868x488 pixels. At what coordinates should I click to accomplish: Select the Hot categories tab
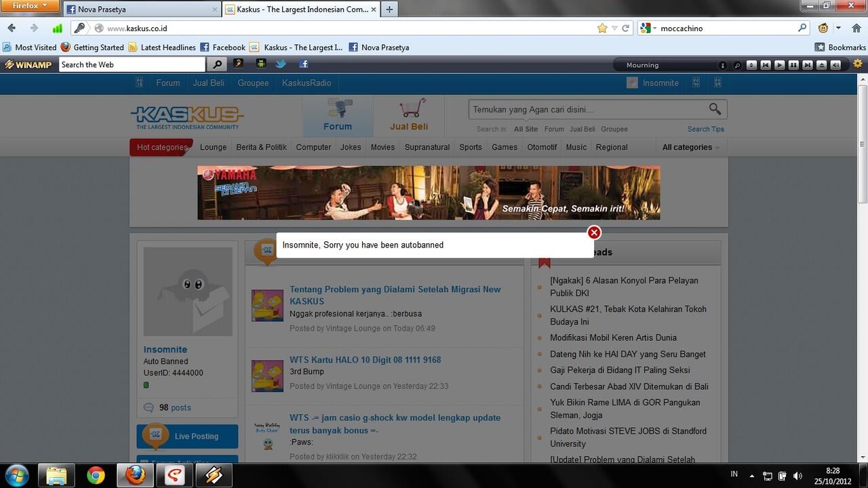pos(161,147)
